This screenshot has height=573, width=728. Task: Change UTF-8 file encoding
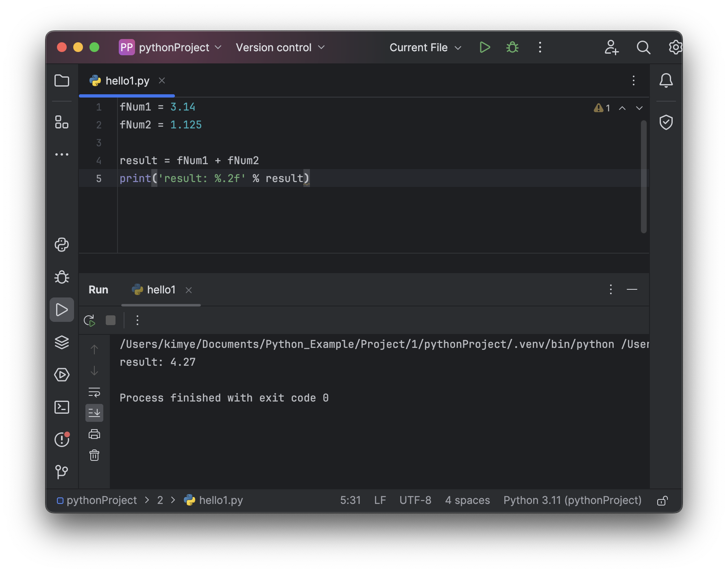[x=415, y=500]
